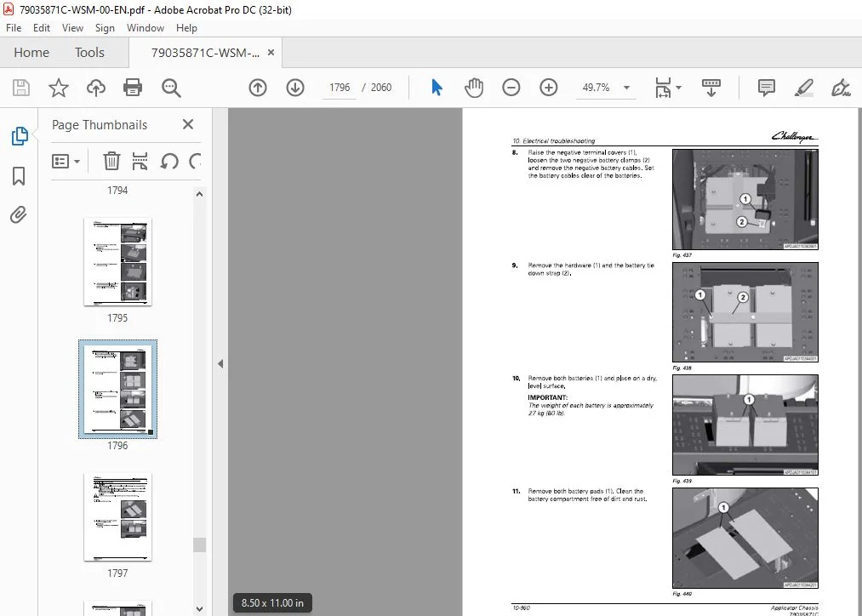Collapse navigation pane with side arrow
This screenshot has width=862, height=616.
click(x=220, y=364)
